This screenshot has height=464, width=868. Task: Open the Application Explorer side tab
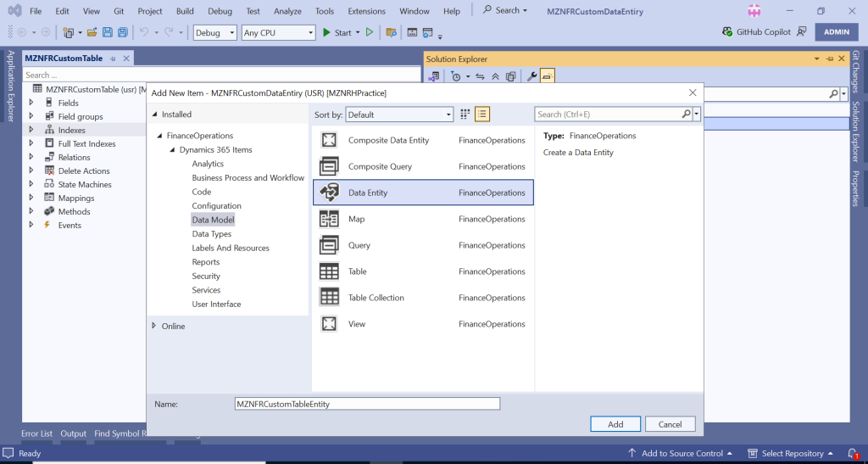(x=10, y=86)
